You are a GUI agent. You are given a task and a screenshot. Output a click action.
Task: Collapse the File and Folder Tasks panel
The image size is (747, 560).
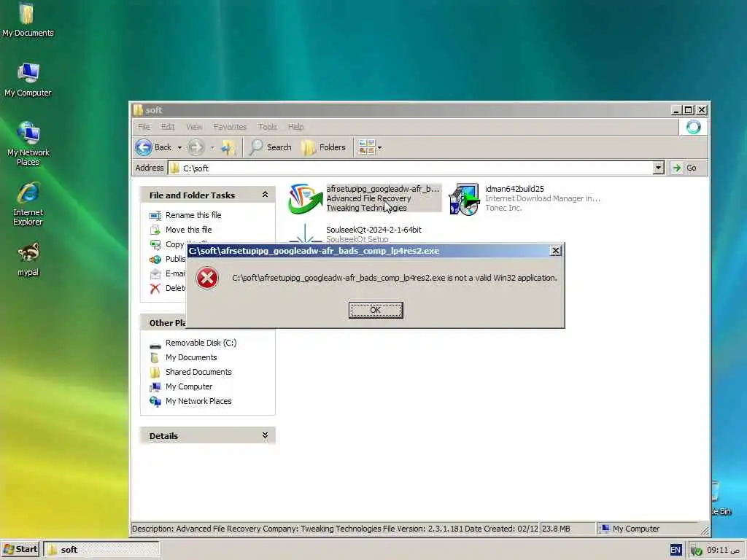pos(265,195)
